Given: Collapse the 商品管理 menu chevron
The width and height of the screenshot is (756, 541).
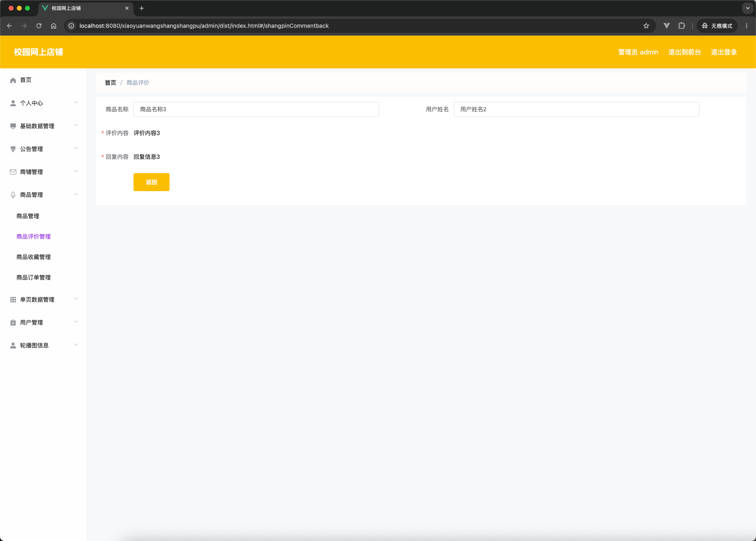Looking at the screenshot, I should tap(76, 194).
